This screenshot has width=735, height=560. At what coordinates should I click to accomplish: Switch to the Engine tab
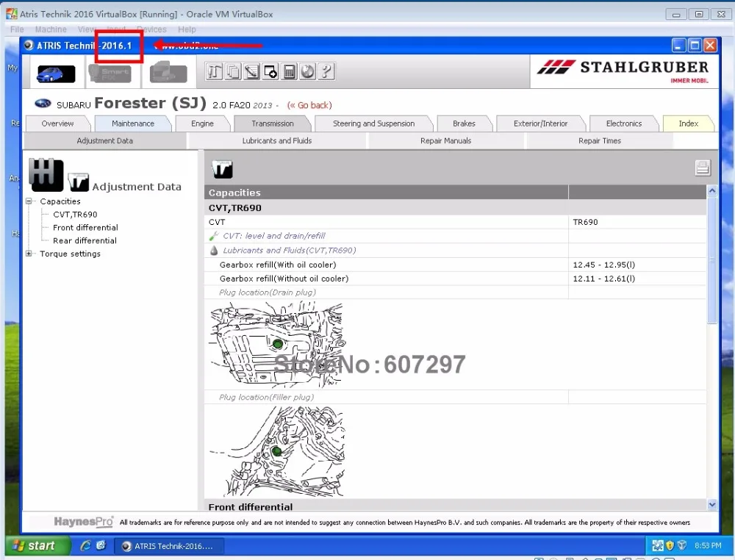[202, 123]
